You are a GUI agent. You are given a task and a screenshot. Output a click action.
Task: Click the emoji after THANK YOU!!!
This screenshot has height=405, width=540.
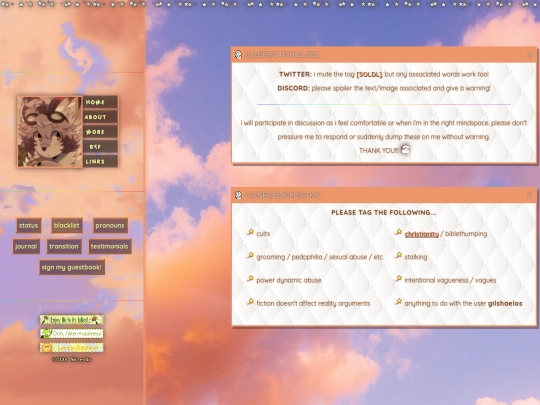405,149
